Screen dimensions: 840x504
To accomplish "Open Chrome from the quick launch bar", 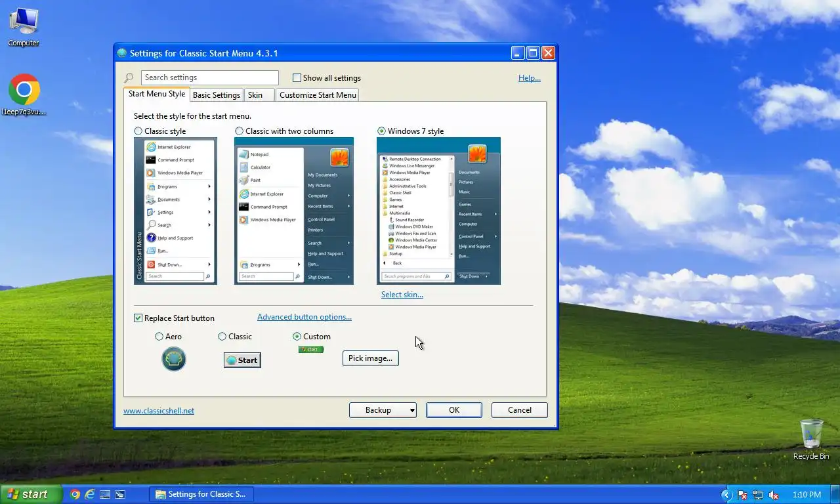I will (75, 494).
